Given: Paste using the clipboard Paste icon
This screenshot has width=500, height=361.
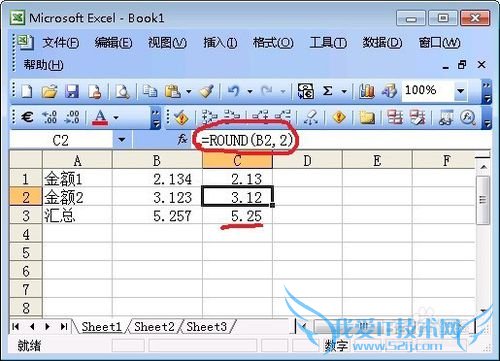Looking at the screenshot, I should click(172, 91).
